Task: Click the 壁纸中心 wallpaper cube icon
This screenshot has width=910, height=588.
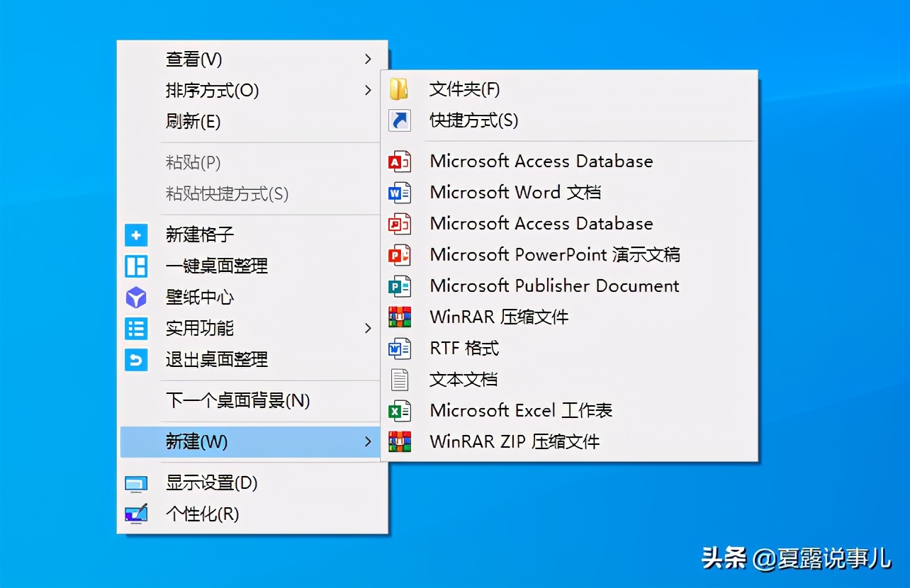Action: tap(135, 298)
